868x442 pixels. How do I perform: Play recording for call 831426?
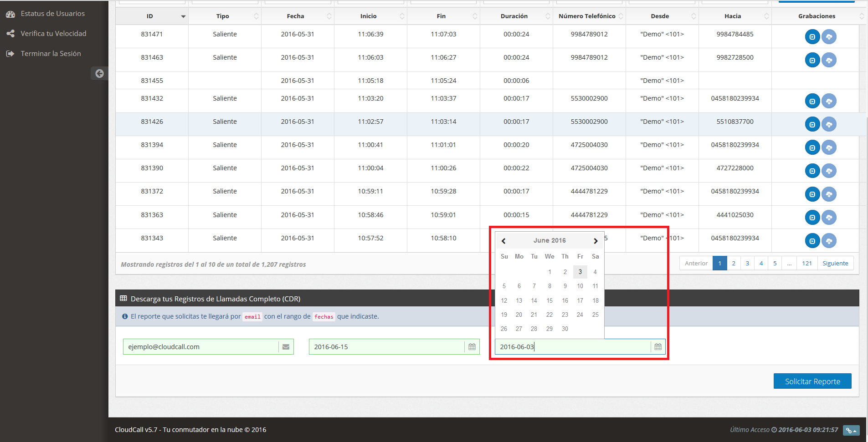pos(812,124)
